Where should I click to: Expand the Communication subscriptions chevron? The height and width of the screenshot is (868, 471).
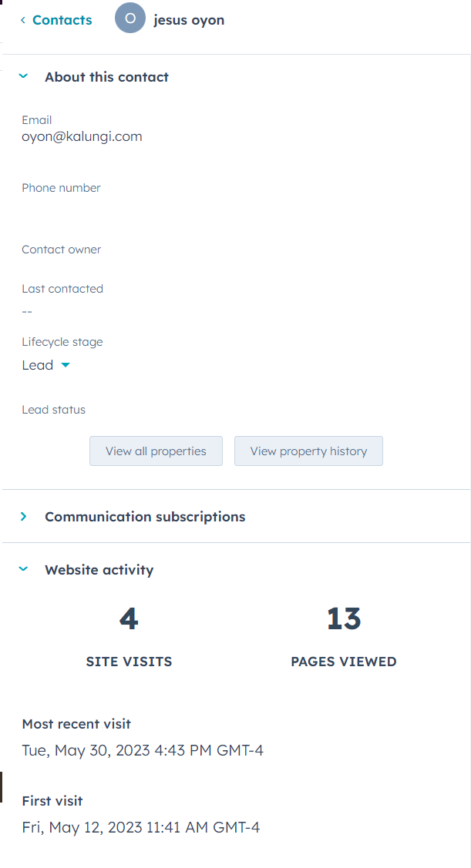[x=23, y=517]
